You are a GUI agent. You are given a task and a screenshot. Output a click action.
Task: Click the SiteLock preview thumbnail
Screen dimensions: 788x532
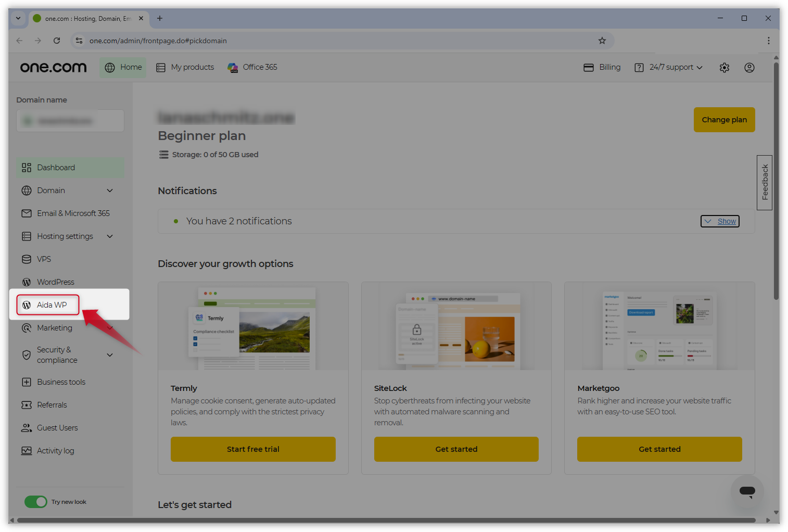tap(456, 326)
